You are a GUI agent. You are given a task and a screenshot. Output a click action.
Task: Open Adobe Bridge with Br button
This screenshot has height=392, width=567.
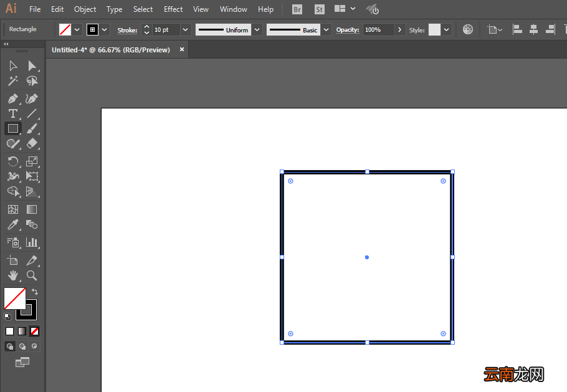pos(297,9)
